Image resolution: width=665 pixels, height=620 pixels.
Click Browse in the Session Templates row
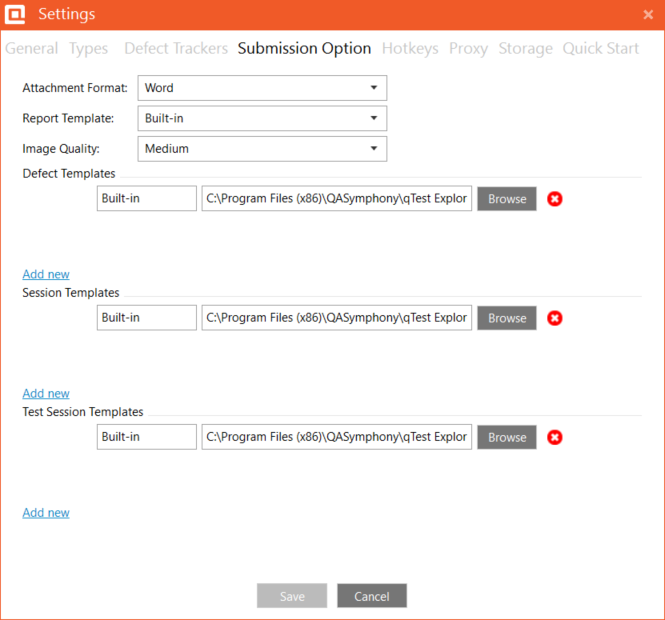[507, 318]
